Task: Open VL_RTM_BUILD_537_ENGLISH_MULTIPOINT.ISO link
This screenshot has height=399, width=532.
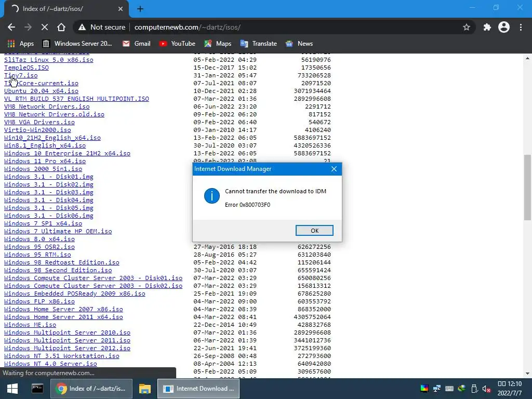Action: click(76, 99)
